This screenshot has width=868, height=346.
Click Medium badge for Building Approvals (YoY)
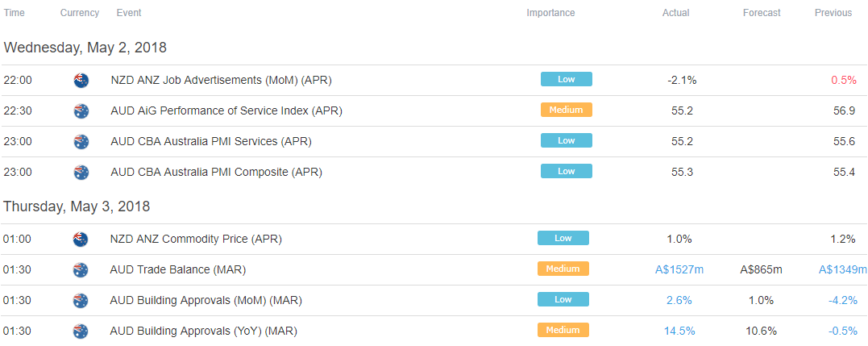pyautogui.click(x=563, y=330)
